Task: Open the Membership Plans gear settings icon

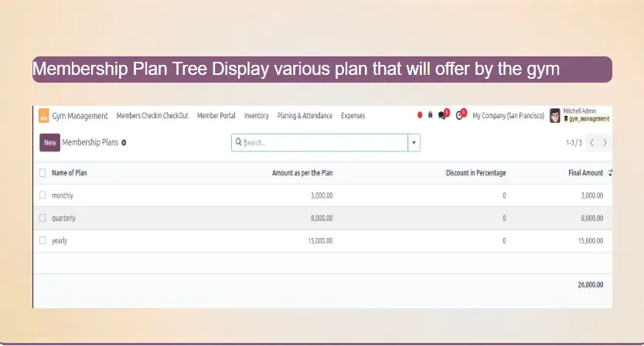Action: pos(124,143)
